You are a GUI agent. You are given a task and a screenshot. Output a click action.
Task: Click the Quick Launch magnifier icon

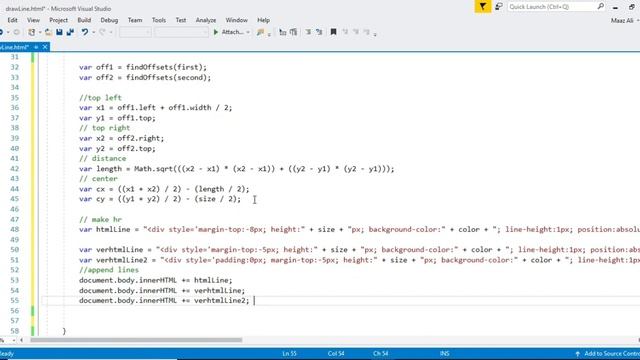601,7
